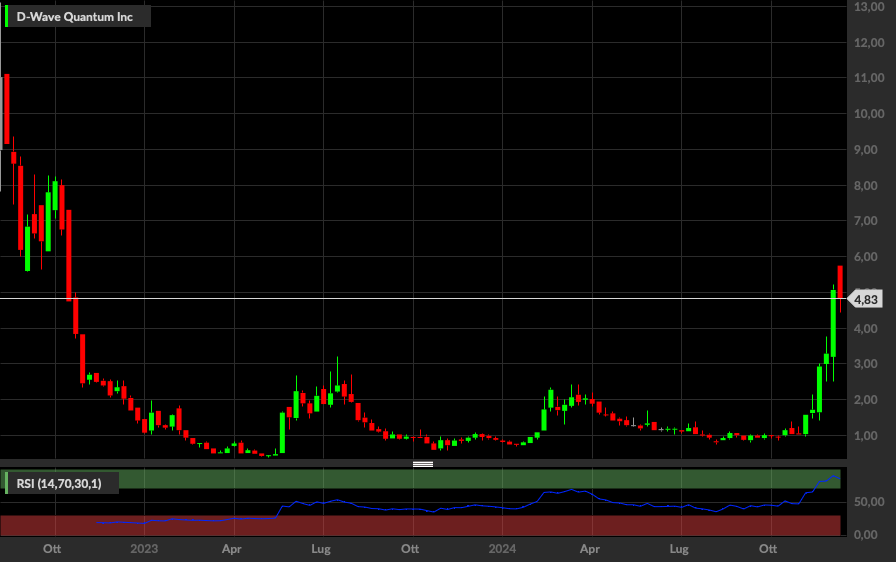This screenshot has height=562, width=896.
Task: Click the 2024 label on time axis
Action: coord(502,549)
